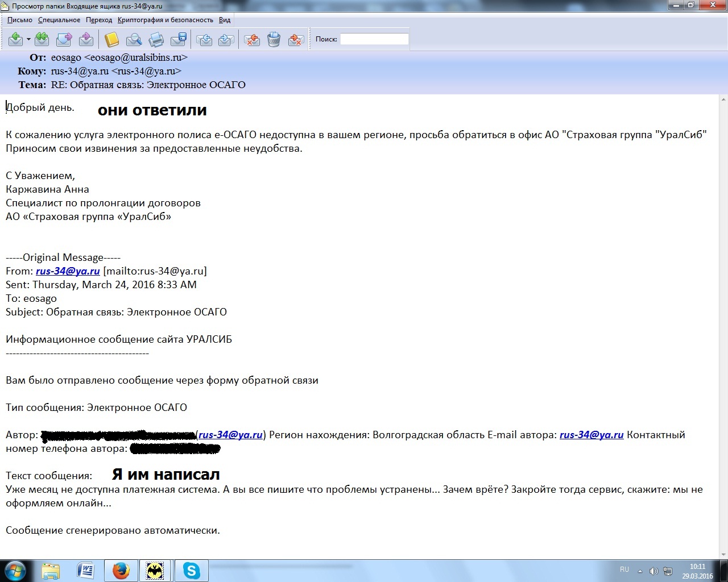The image size is (728, 582).
Task: Click delete and go to next icon
Action: 296,39
